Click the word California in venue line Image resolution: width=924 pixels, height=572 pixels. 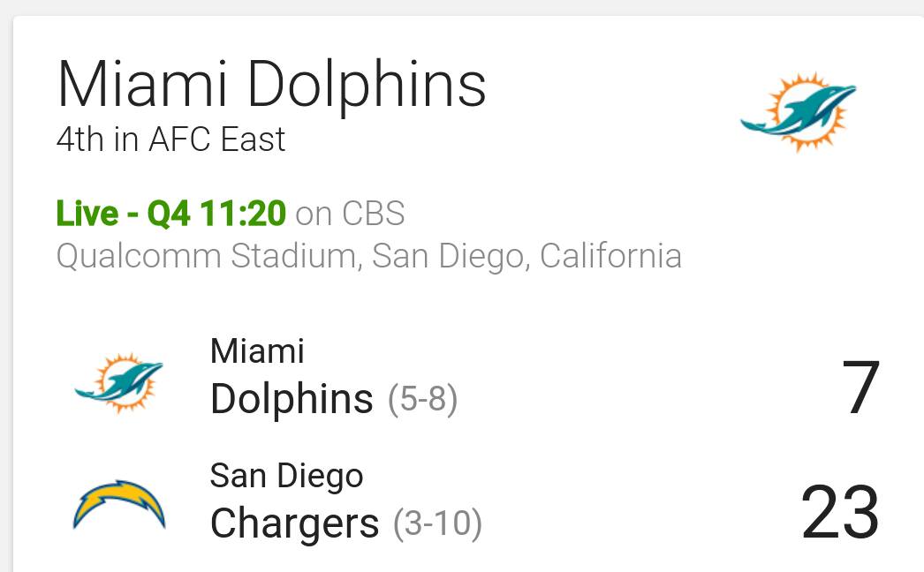(x=611, y=256)
